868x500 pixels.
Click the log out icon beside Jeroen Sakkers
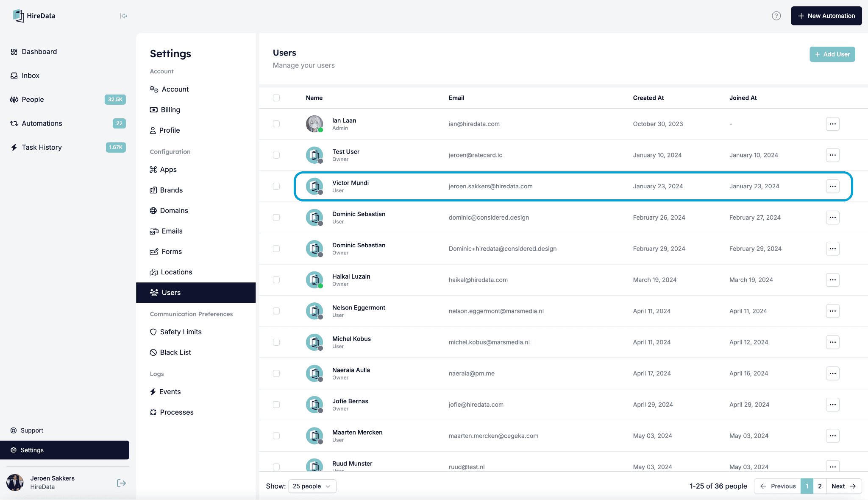(x=121, y=483)
